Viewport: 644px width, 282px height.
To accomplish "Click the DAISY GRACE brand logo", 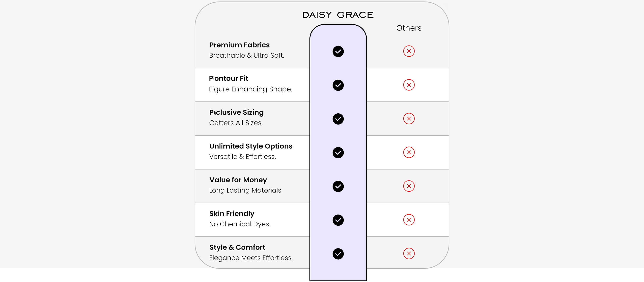I will 338,15.
